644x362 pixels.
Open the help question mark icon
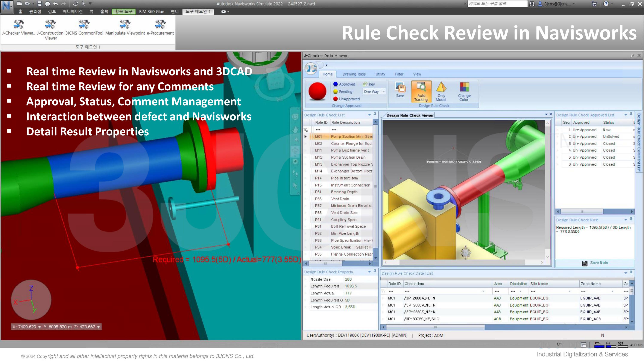(606, 4)
